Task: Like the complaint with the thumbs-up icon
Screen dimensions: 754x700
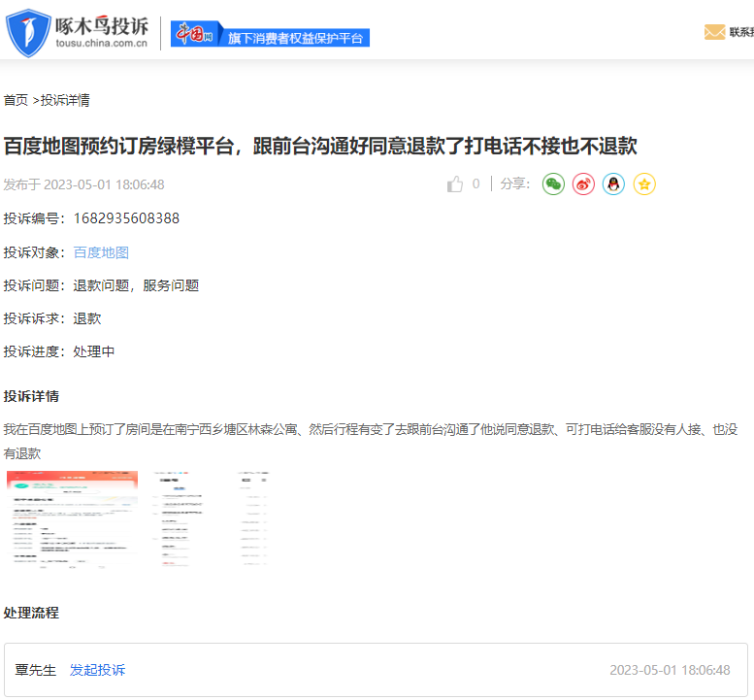Action: coord(455,184)
